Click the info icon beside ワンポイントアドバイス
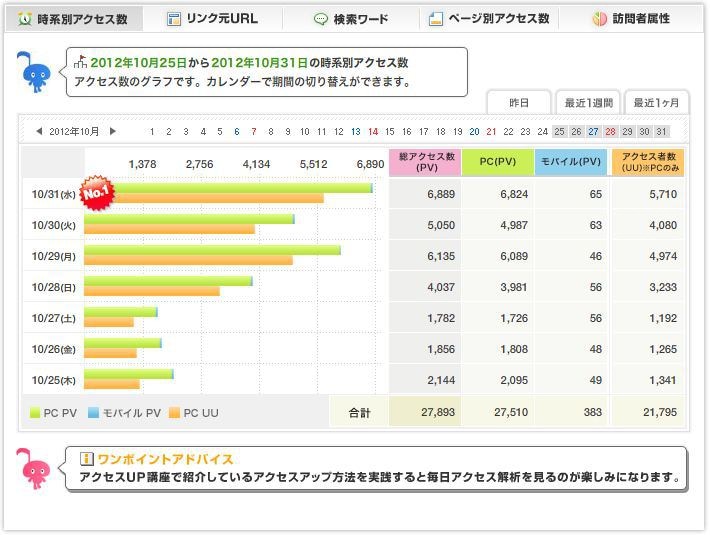 click(86, 459)
